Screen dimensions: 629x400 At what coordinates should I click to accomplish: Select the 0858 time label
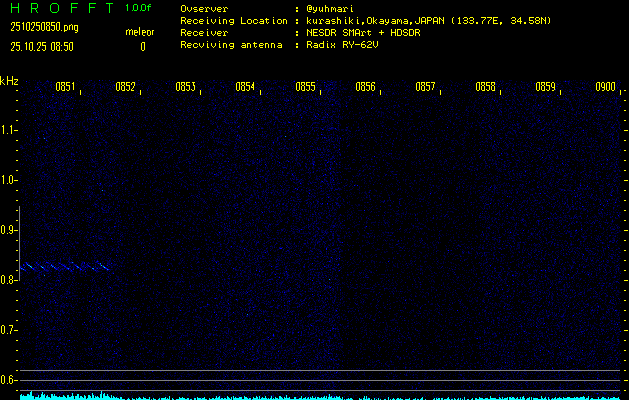[485, 87]
